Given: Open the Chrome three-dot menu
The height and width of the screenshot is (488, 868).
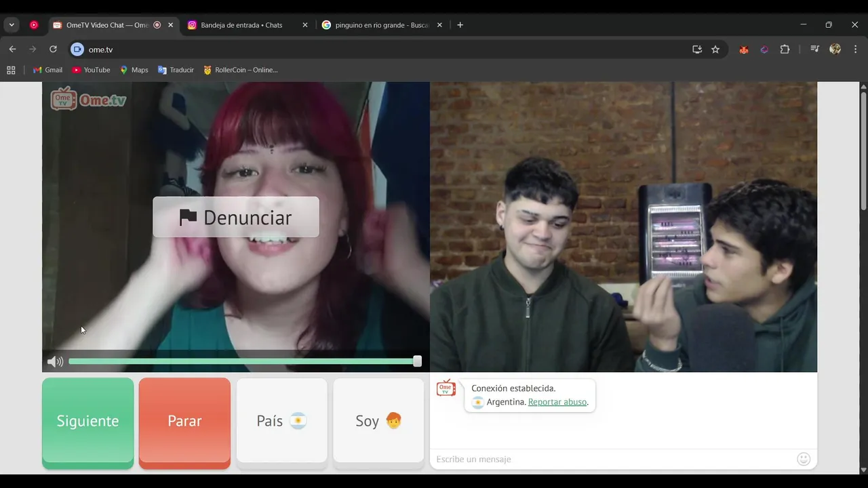Looking at the screenshot, I should point(855,49).
